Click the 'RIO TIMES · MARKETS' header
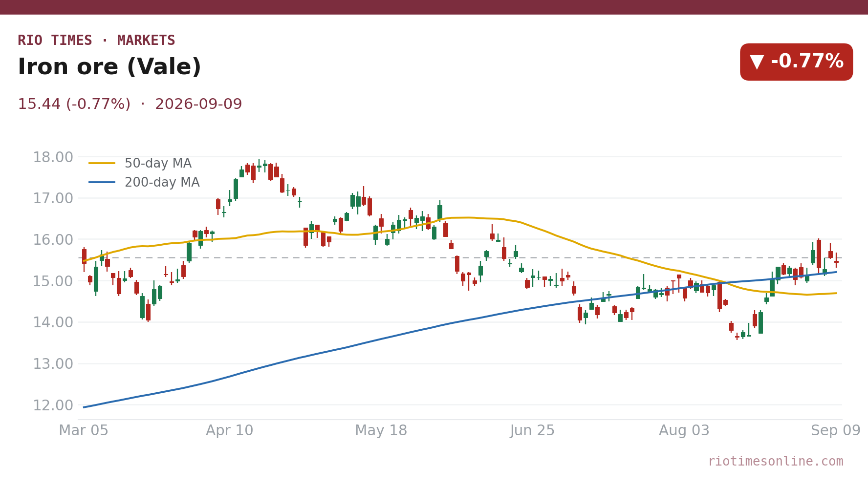 coord(96,41)
